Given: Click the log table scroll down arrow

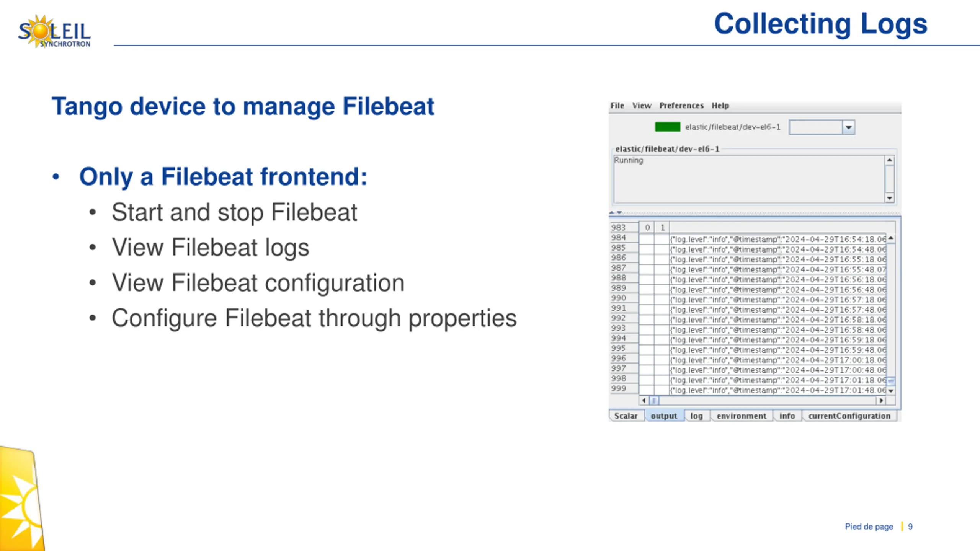Looking at the screenshot, I should point(891,391).
